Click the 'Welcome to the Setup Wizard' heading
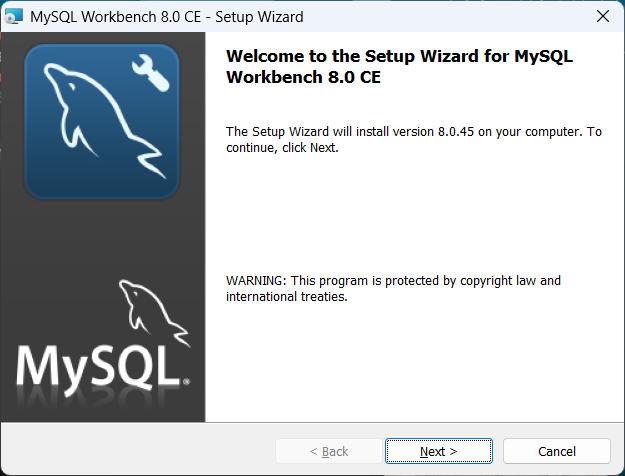Viewport: 625px width, 476px height. [400, 57]
